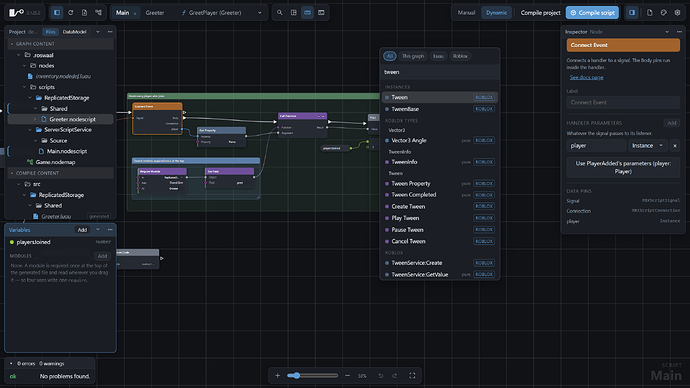Collapse the errors and warnings panel arrow

coord(11,363)
